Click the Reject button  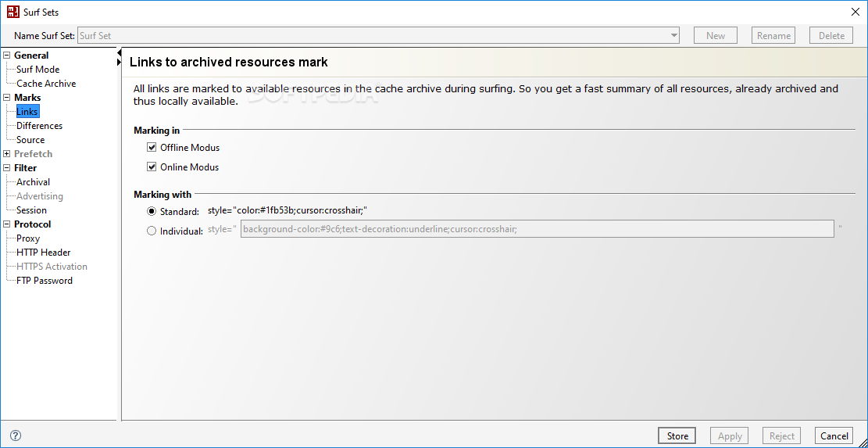[781, 435]
